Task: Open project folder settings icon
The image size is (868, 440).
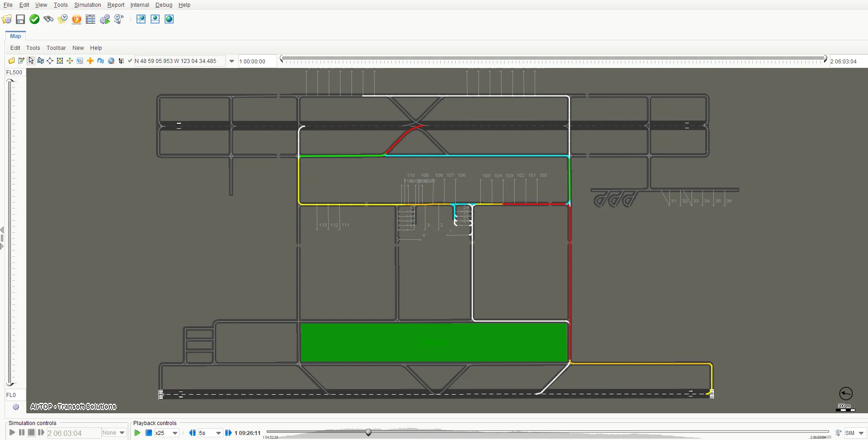Action: pos(7,19)
